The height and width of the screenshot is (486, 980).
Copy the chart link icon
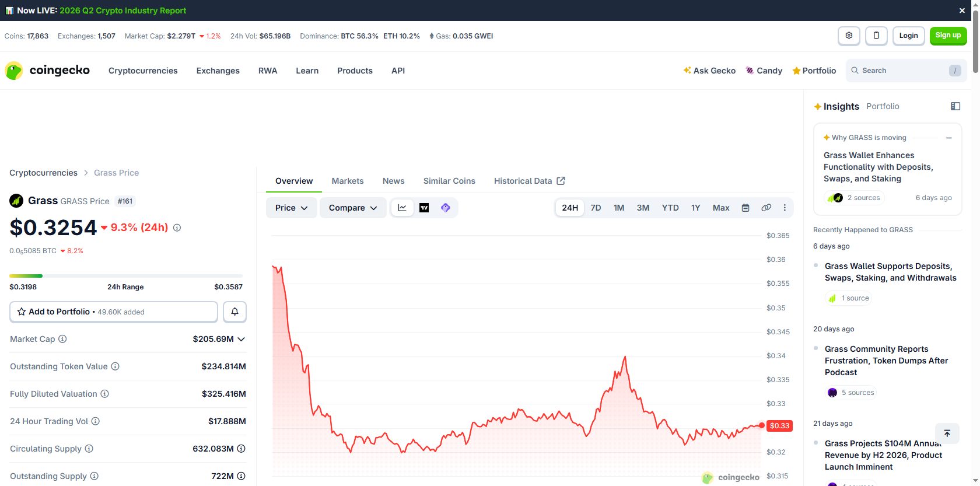766,208
